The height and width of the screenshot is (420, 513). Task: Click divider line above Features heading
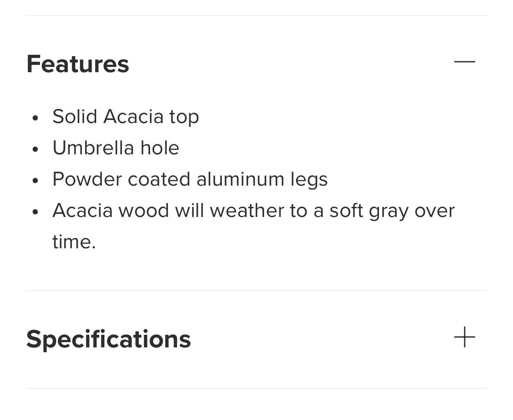[256, 16]
